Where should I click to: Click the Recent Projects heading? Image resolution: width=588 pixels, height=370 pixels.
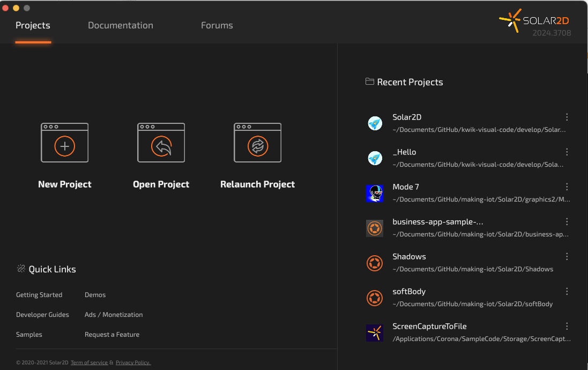coord(410,82)
